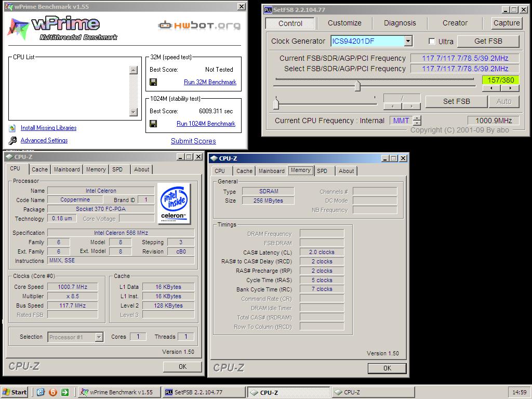The height and width of the screenshot is (399, 532).
Task: Run the 32M Benchmark
Action: point(210,82)
